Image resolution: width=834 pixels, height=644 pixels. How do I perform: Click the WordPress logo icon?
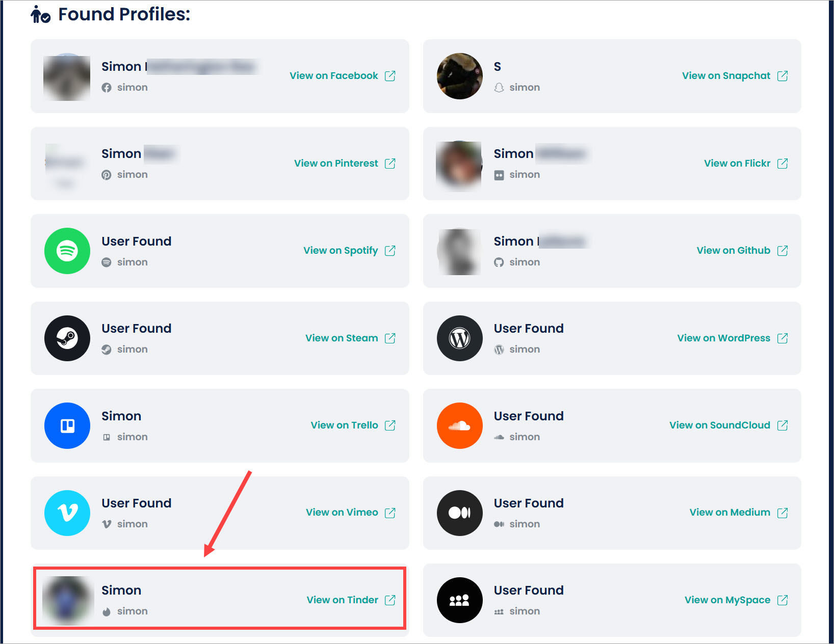(459, 338)
